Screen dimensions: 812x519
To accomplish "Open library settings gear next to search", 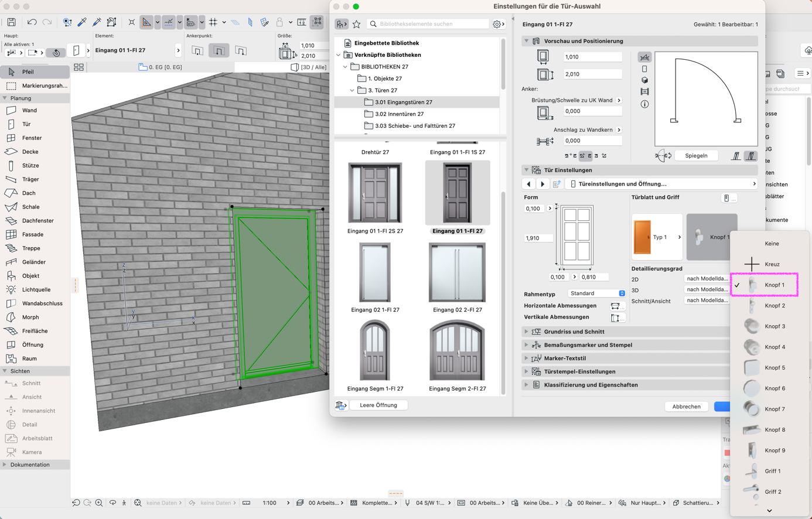I will [x=499, y=24].
